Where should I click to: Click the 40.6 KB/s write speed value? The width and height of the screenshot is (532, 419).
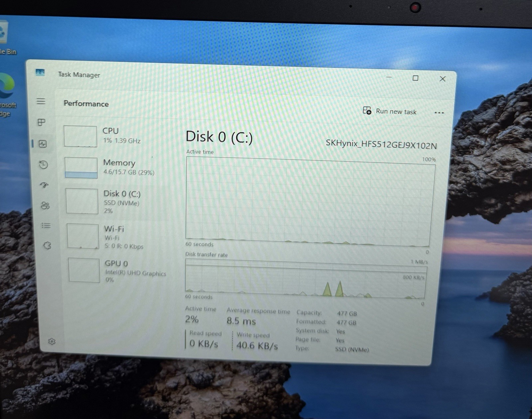point(257,346)
